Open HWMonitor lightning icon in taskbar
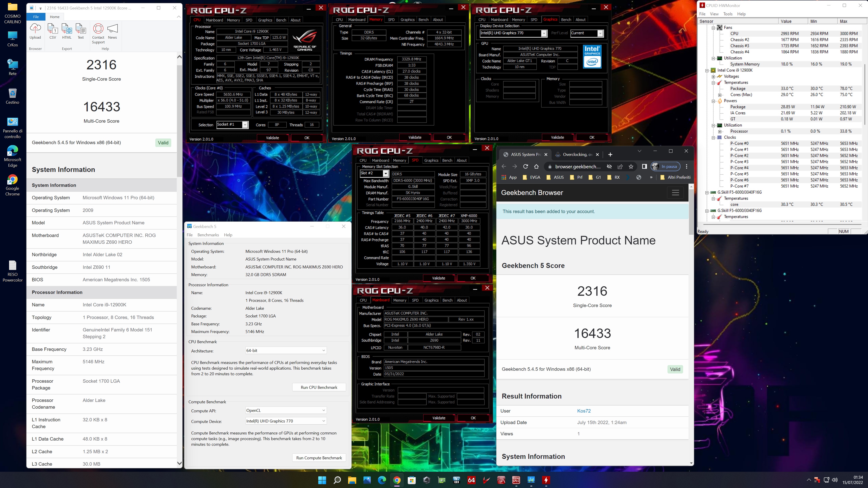868x488 pixels. (x=546, y=480)
